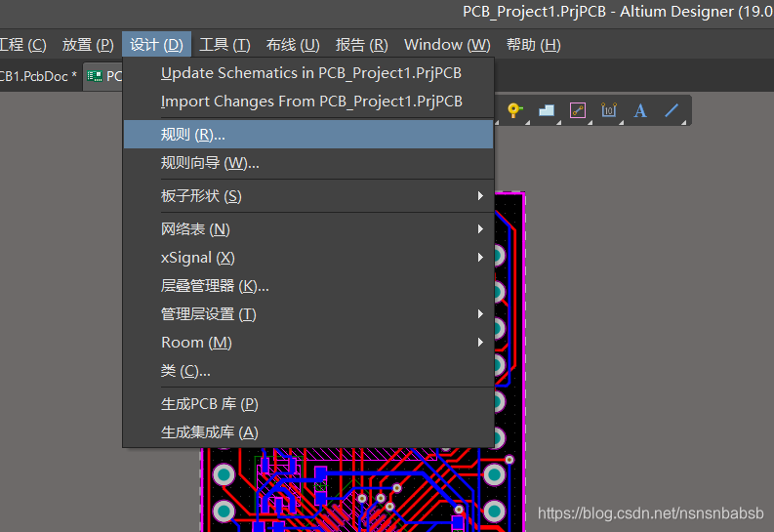
Task: Open 规则向导 (W)... rule wizard
Action: click(308, 163)
